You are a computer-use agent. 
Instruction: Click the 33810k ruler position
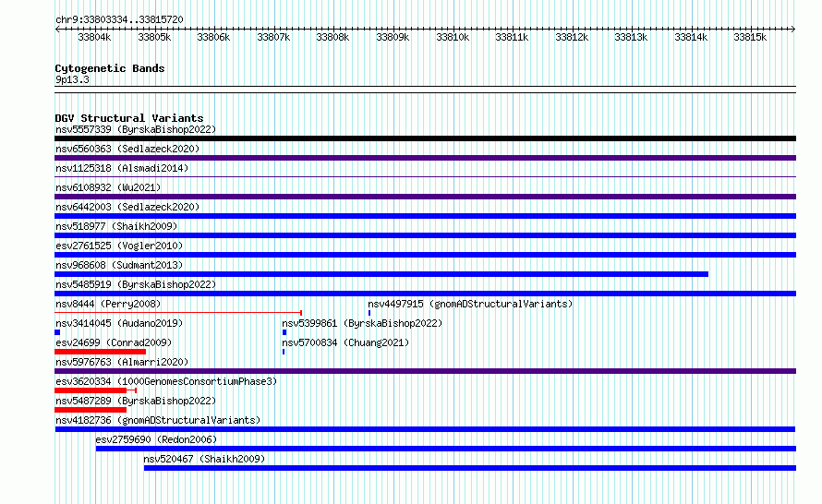(453, 37)
